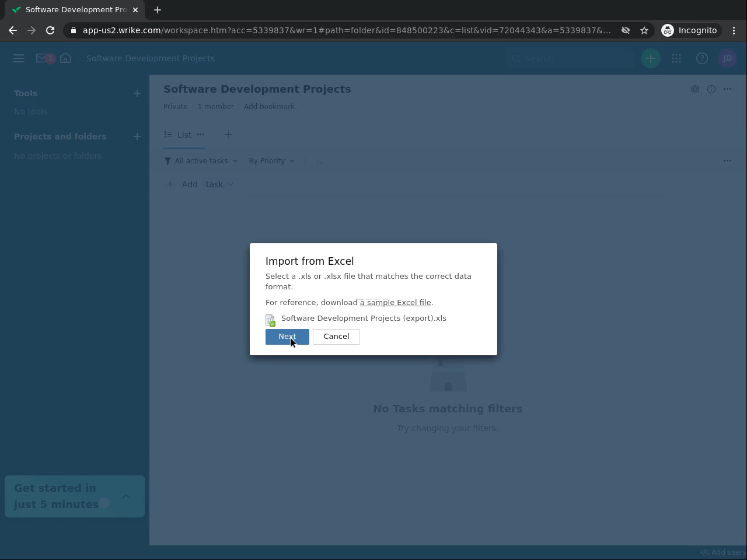Image resolution: width=747 pixels, height=560 pixels.
Task: Collapse the Get started in just 5 minutes panel
Action: click(x=126, y=496)
